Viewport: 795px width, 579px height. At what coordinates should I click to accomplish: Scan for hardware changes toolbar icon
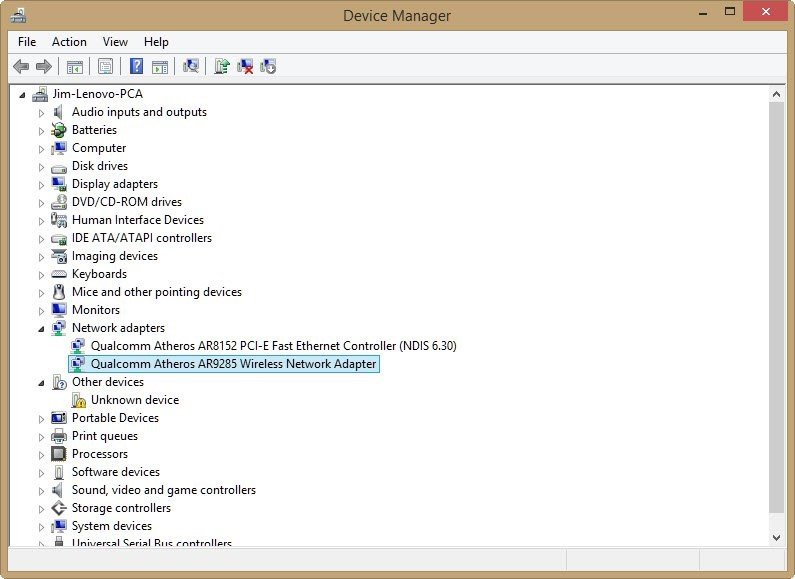[x=191, y=66]
